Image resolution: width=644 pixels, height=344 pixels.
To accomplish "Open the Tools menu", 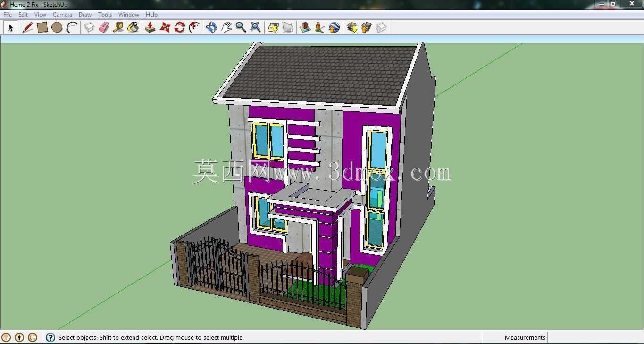I will (x=105, y=15).
